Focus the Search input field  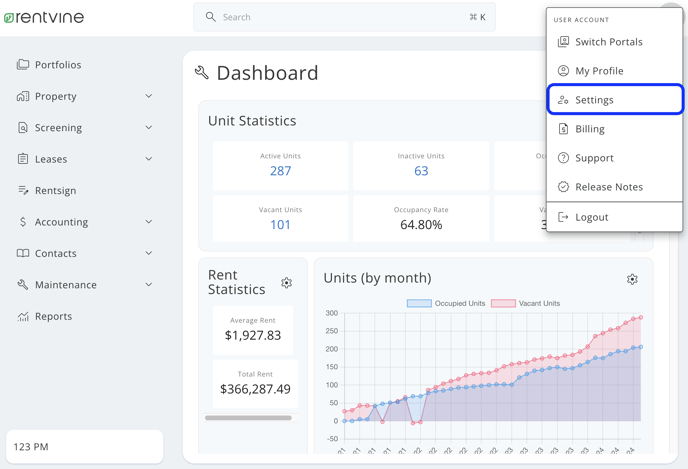tap(344, 17)
